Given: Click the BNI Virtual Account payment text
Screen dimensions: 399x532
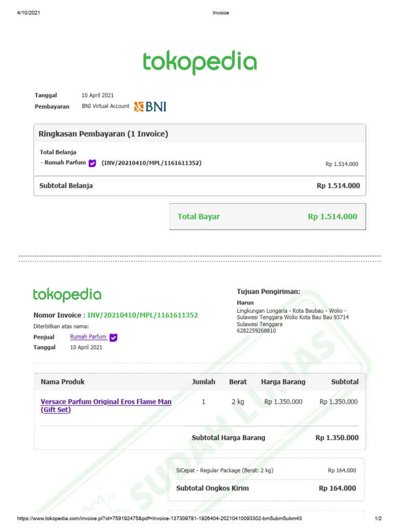Looking at the screenshot, I should coord(105,106).
